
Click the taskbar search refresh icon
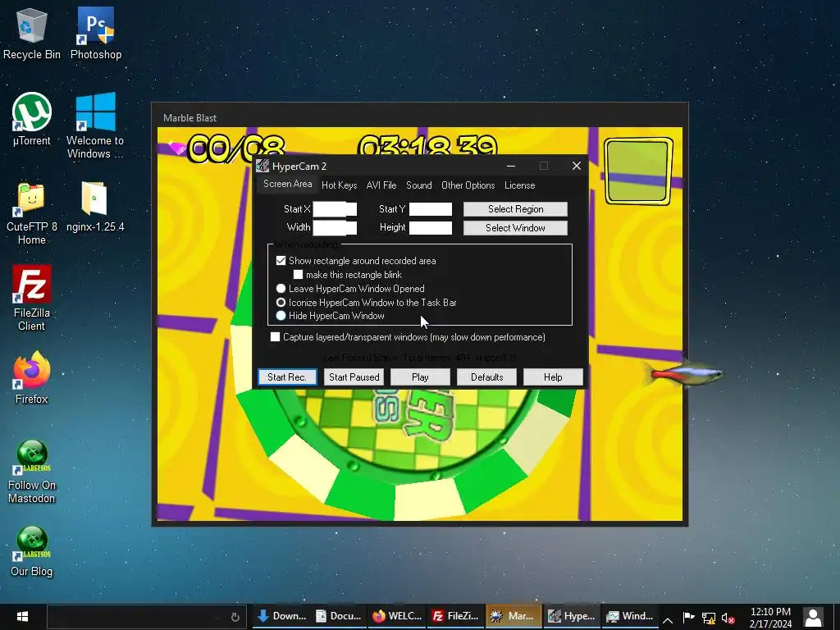[x=235, y=617]
